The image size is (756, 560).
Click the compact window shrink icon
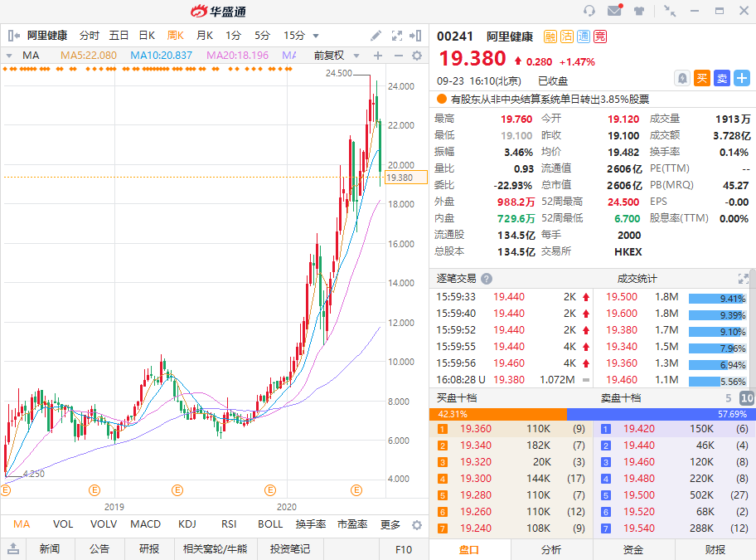670,11
